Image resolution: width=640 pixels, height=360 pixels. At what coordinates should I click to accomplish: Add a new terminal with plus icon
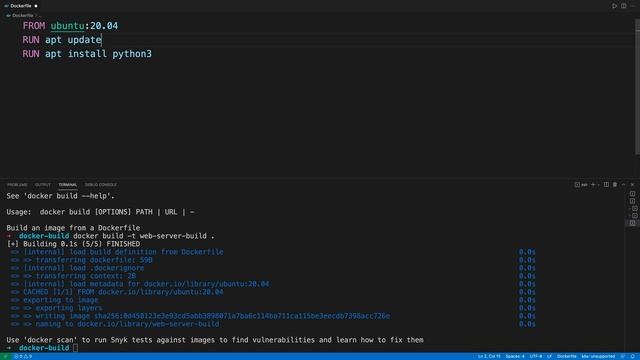[593, 185]
